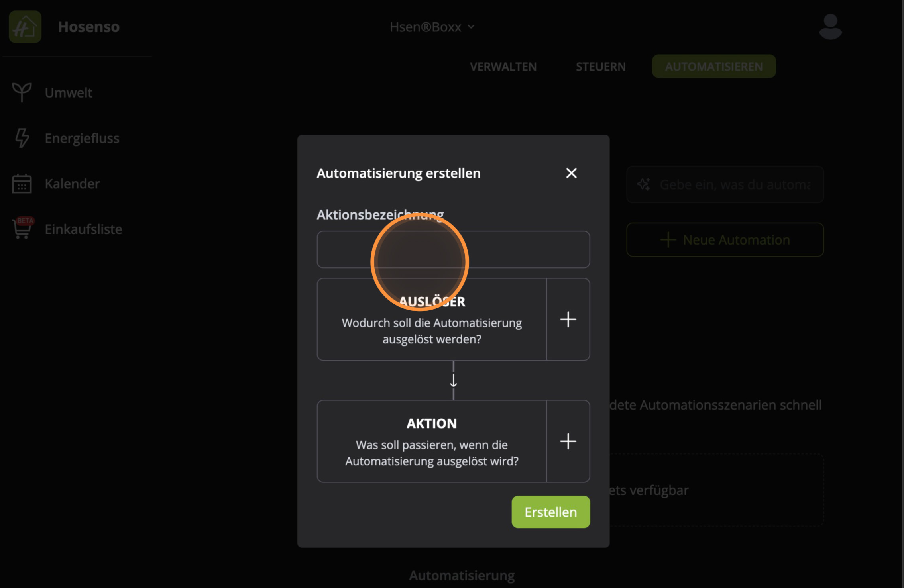The width and height of the screenshot is (904, 588).
Task: Click the Neue Automation button
Action: (x=725, y=239)
